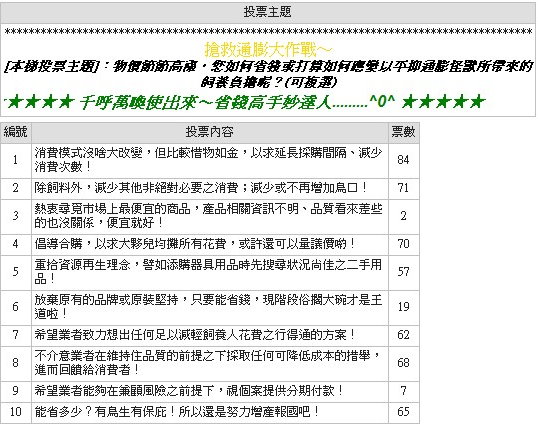Click the 票數 column header

(404, 132)
